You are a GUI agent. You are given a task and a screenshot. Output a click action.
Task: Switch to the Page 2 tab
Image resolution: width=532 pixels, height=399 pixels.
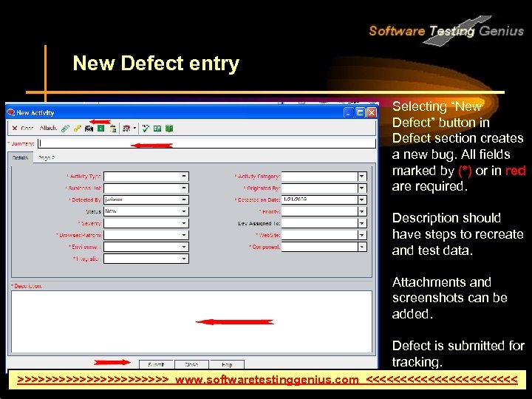click(x=47, y=158)
